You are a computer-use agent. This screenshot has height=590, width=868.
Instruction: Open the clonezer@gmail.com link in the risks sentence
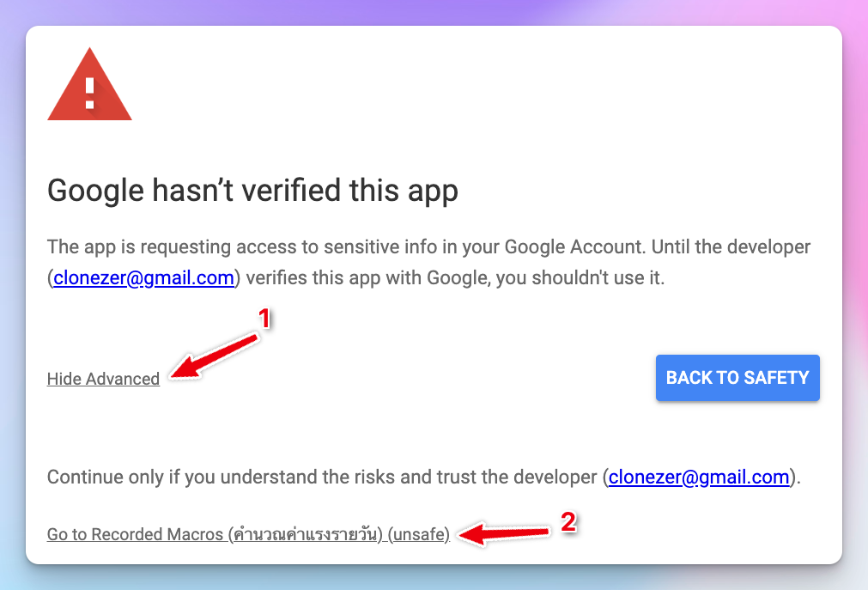[x=698, y=477]
